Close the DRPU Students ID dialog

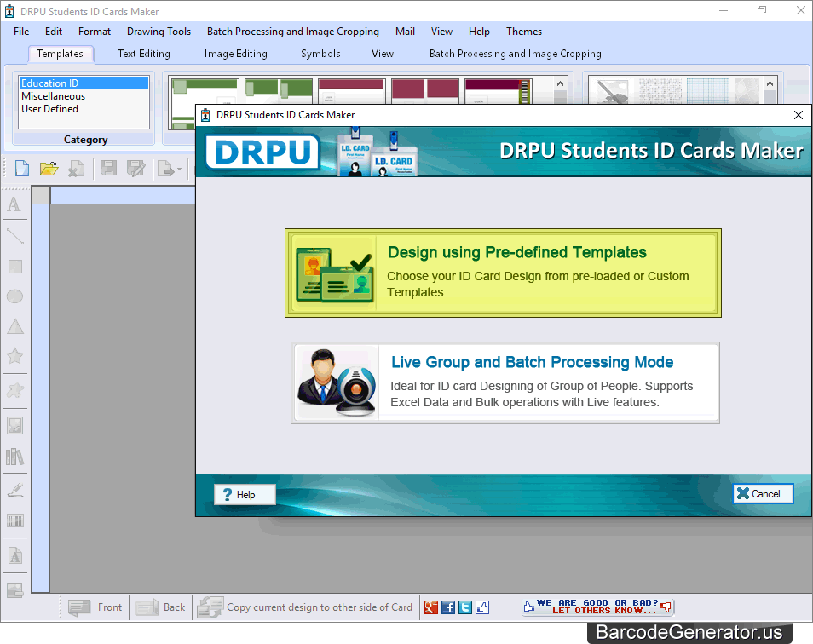pos(799,115)
